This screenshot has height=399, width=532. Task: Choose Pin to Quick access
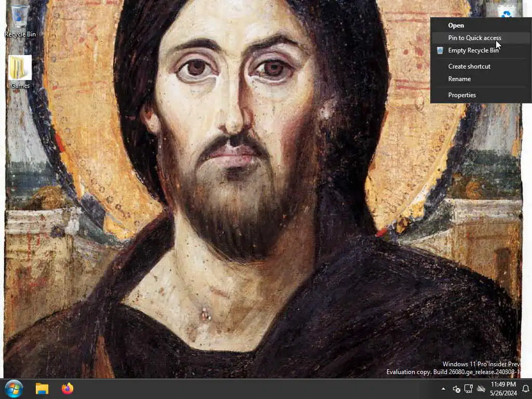[x=481, y=37]
